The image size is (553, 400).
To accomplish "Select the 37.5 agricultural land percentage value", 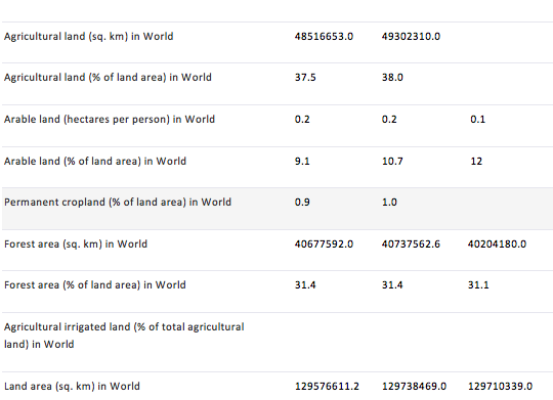I will point(305,77).
